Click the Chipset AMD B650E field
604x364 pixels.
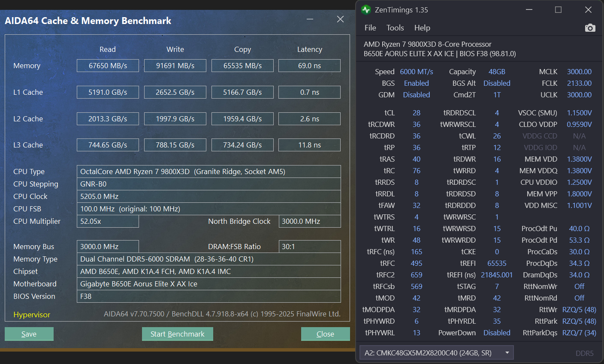tap(209, 271)
